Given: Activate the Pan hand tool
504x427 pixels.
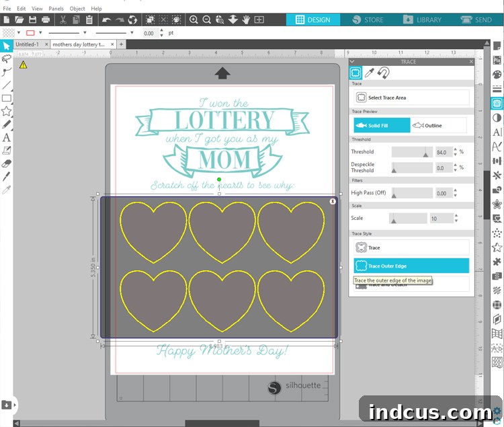Looking at the screenshot, I should pyautogui.click(x=246, y=20).
